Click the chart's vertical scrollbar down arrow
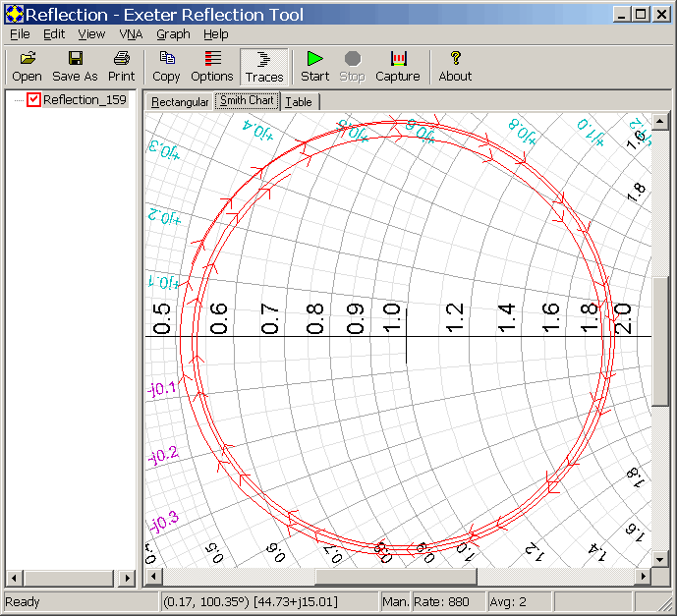The height and width of the screenshot is (616, 677). (659, 560)
